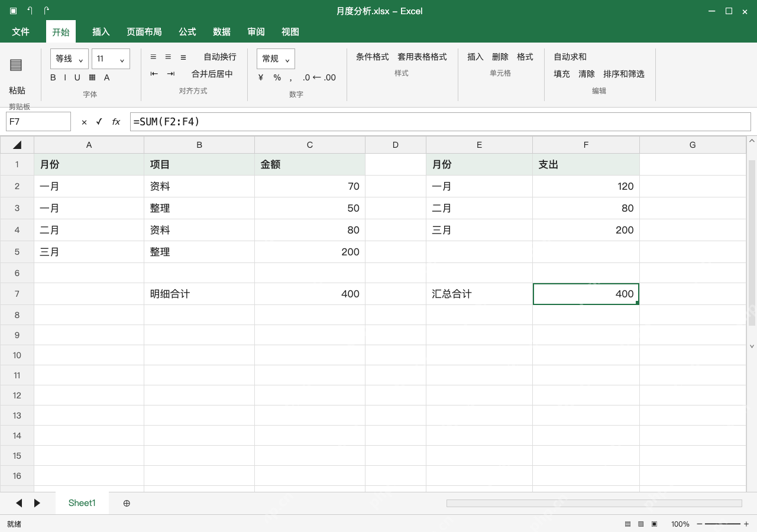Click the zoom slider in status bar
The height and width of the screenshot is (532, 757).
pyautogui.click(x=723, y=524)
